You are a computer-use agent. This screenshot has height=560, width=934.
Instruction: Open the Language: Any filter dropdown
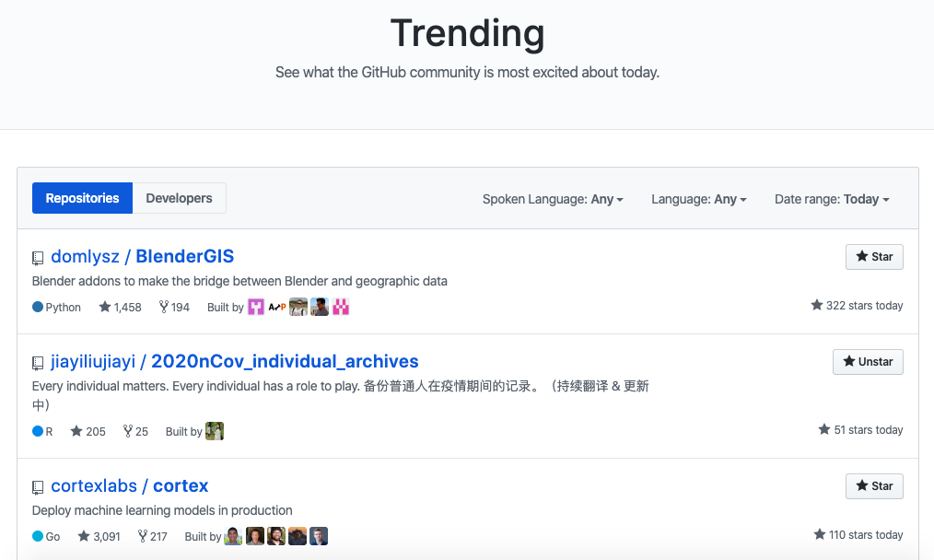coord(699,199)
